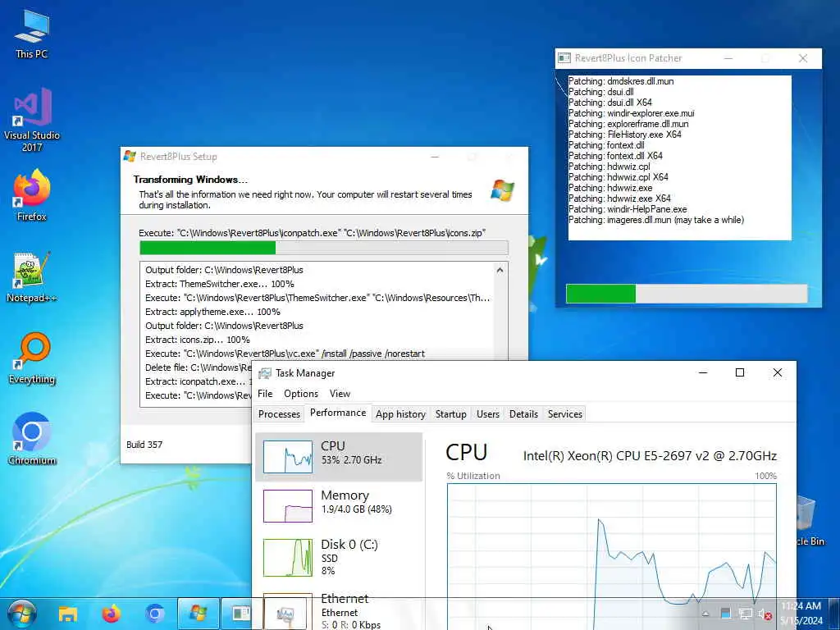
Task: Click the Task Manager title bar icon
Action: 265,373
